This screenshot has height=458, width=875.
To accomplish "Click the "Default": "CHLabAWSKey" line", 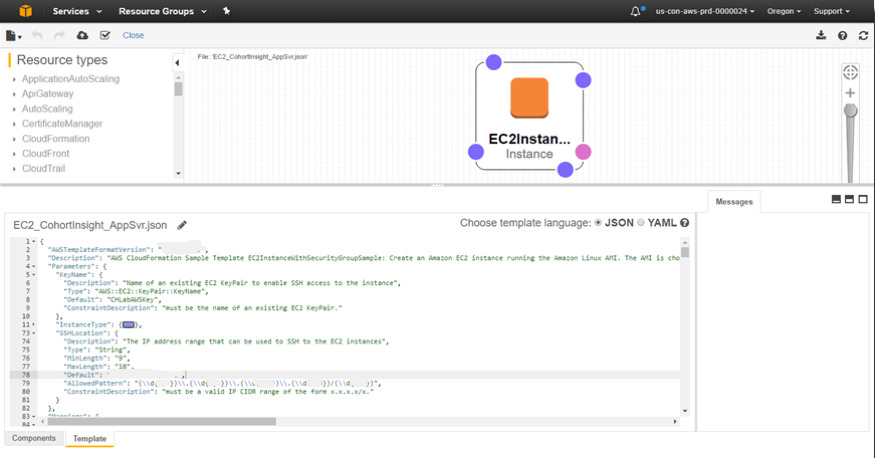I will [112, 300].
